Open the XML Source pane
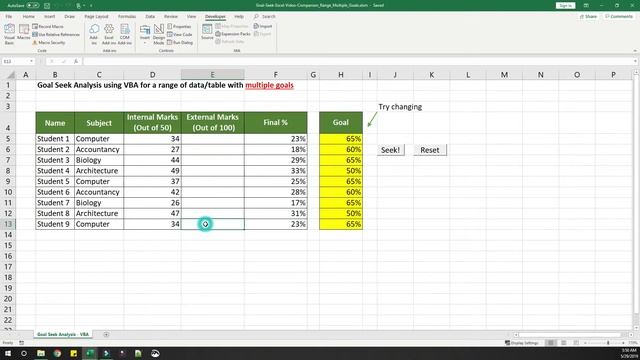 point(207,32)
